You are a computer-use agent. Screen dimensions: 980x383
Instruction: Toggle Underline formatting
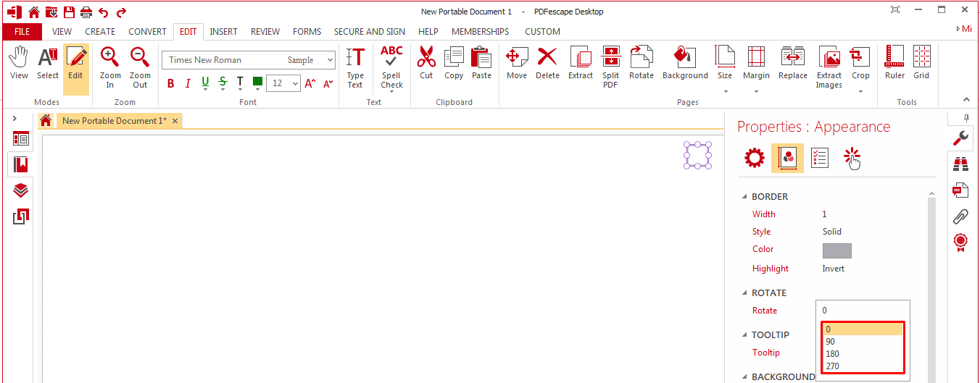205,83
